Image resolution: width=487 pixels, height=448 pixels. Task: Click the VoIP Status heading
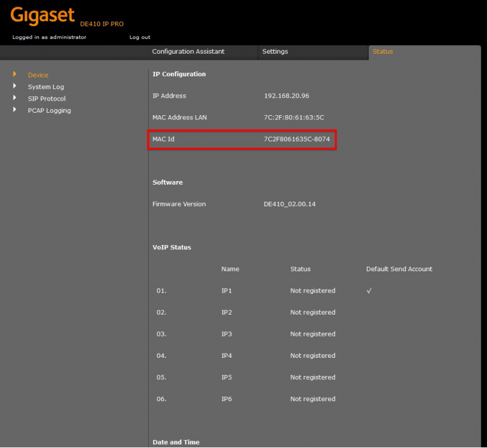tap(172, 247)
